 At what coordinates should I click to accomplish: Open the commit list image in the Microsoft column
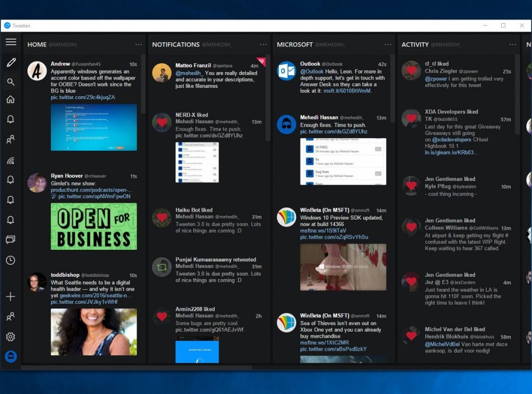[x=343, y=161]
